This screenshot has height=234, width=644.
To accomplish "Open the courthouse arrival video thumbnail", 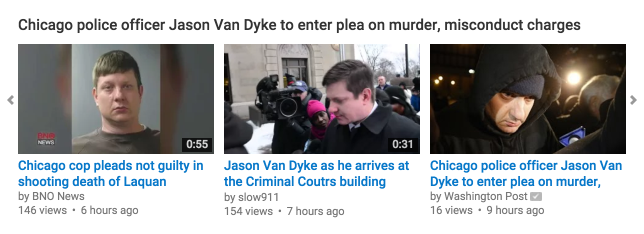I will click(x=322, y=99).
